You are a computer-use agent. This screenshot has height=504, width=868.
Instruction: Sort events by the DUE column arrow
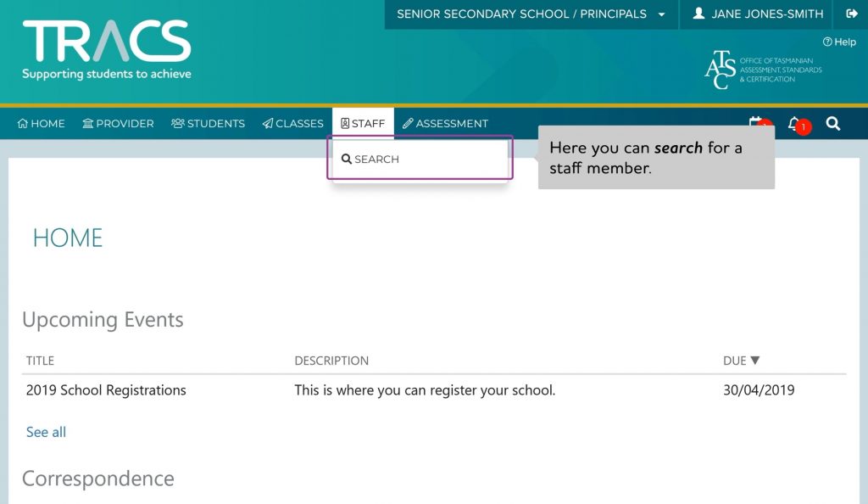pyautogui.click(x=755, y=360)
